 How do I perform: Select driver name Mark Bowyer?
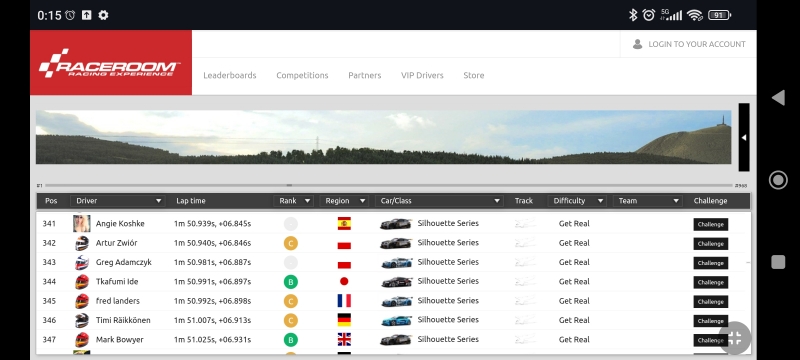click(x=119, y=340)
